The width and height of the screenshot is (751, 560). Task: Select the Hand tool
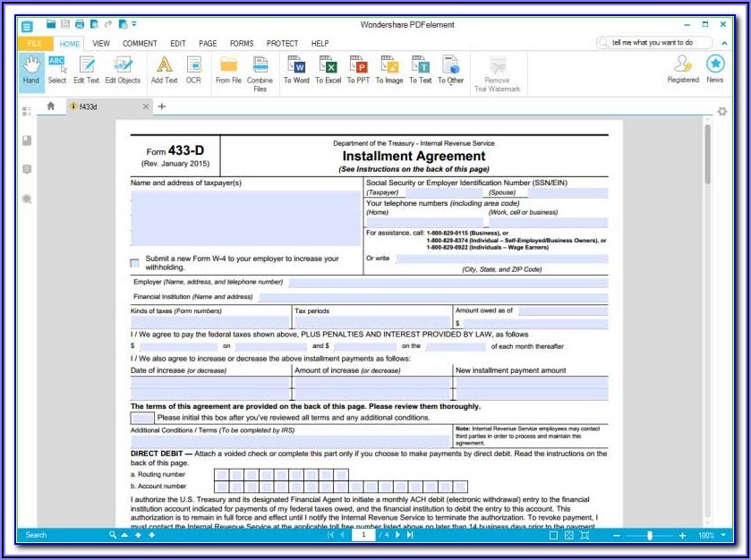[x=31, y=70]
